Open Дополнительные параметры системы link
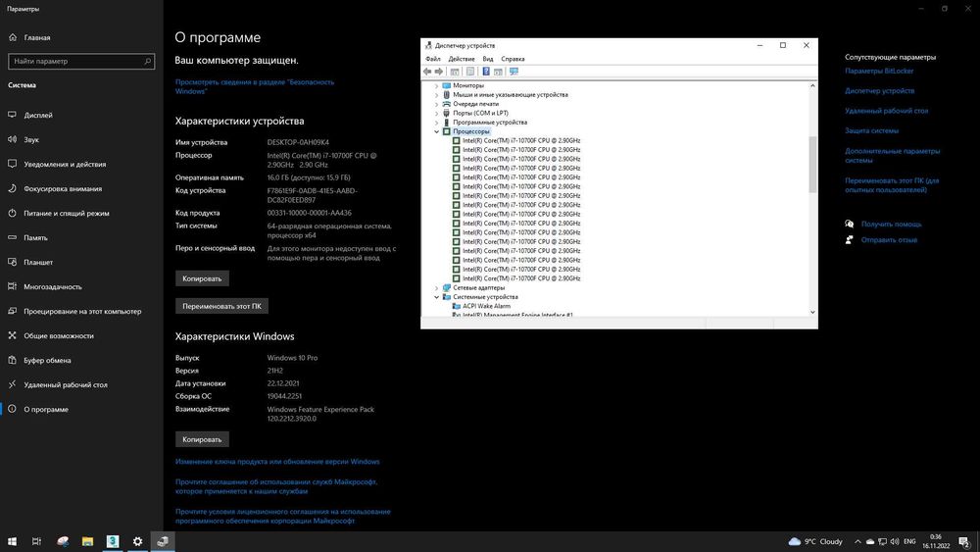The width and height of the screenshot is (980, 552). point(892,156)
